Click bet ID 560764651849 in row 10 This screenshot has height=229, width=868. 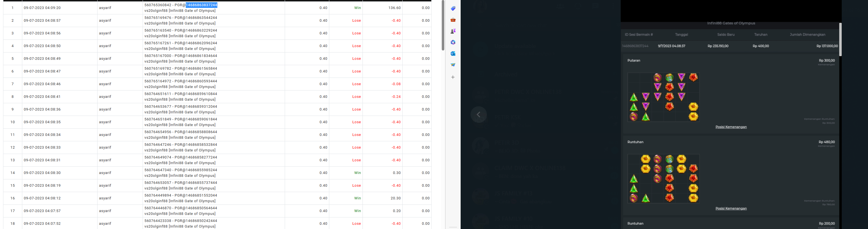pyautogui.click(x=158, y=119)
